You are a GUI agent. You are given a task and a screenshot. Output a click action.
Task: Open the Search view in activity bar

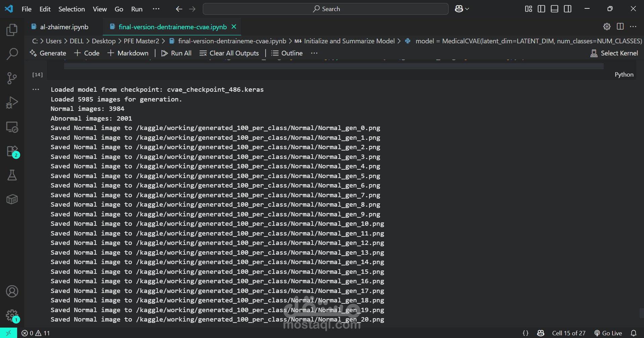(x=12, y=54)
